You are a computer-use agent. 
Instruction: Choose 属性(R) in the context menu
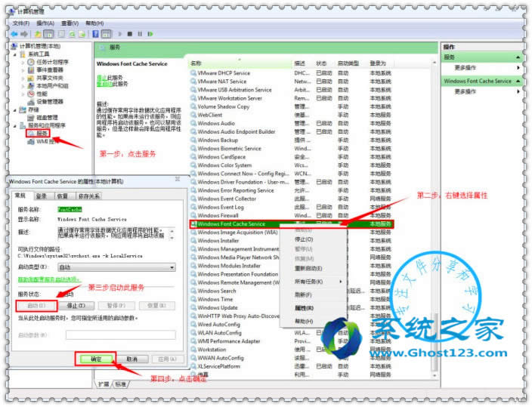click(x=304, y=309)
